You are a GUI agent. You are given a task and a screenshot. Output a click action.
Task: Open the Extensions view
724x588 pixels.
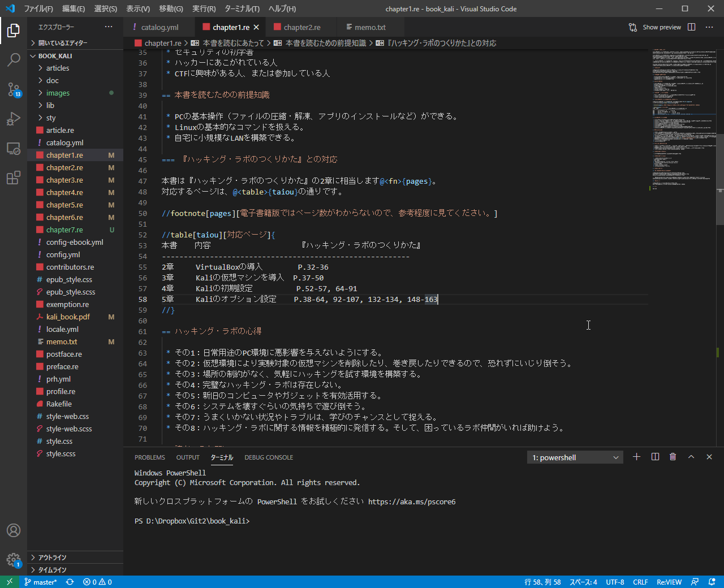pyautogui.click(x=14, y=178)
